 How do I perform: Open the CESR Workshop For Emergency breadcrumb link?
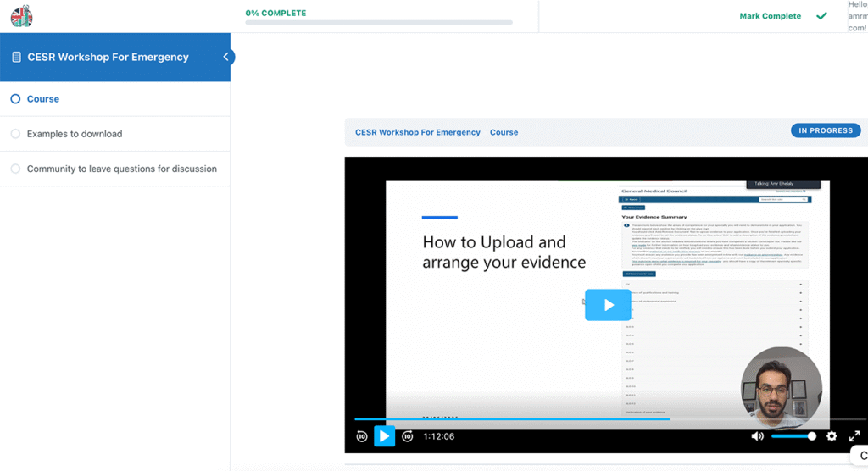[x=417, y=132]
